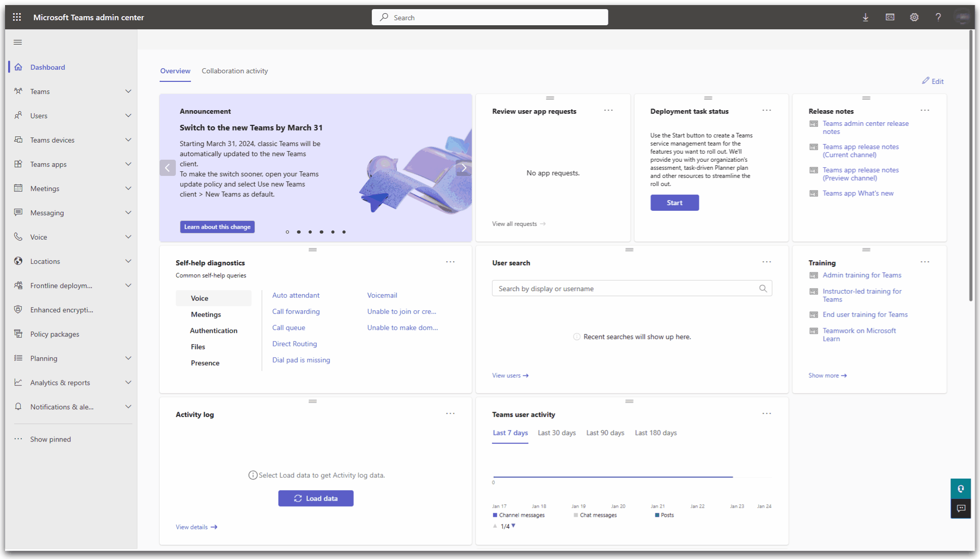Click the teal help assistant icon
The image size is (980, 559).
tap(961, 489)
